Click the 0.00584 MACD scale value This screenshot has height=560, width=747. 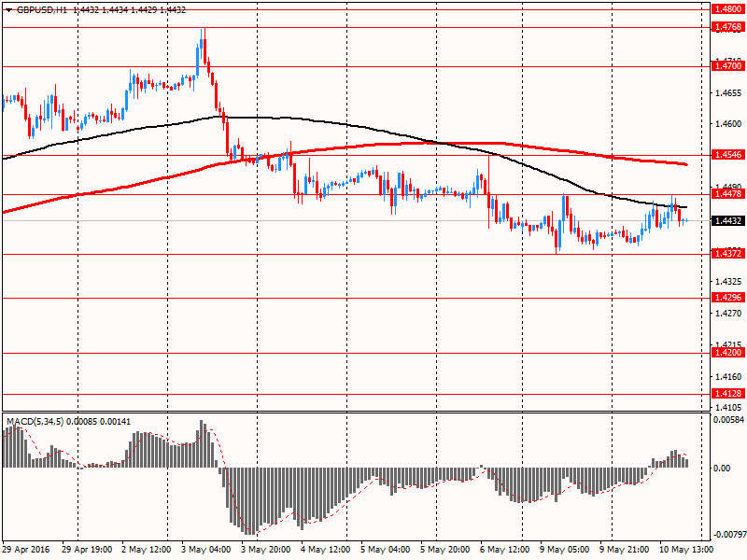(729, 419)
